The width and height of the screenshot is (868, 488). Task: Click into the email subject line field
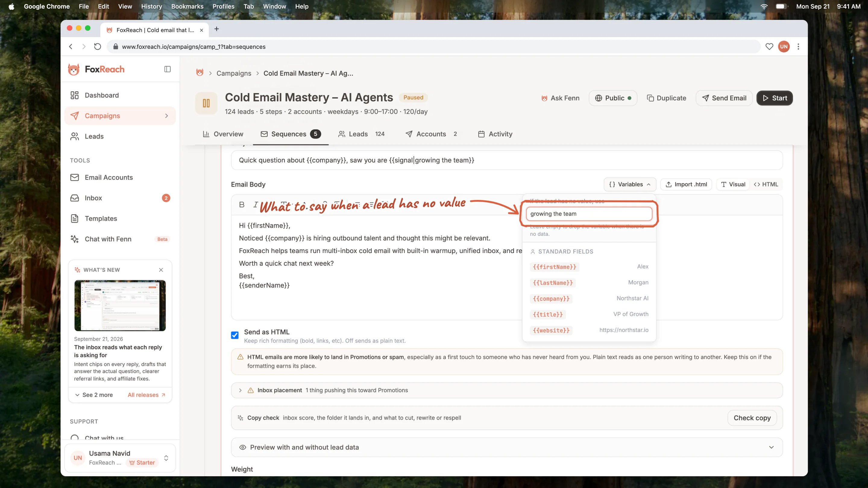coord(507,160)
